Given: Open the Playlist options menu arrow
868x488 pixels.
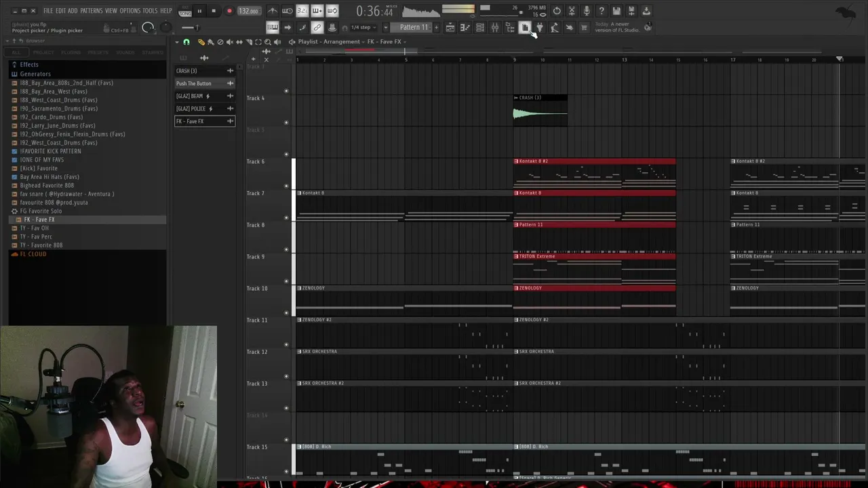Looking at the screenshot, I should pos(177,42).
